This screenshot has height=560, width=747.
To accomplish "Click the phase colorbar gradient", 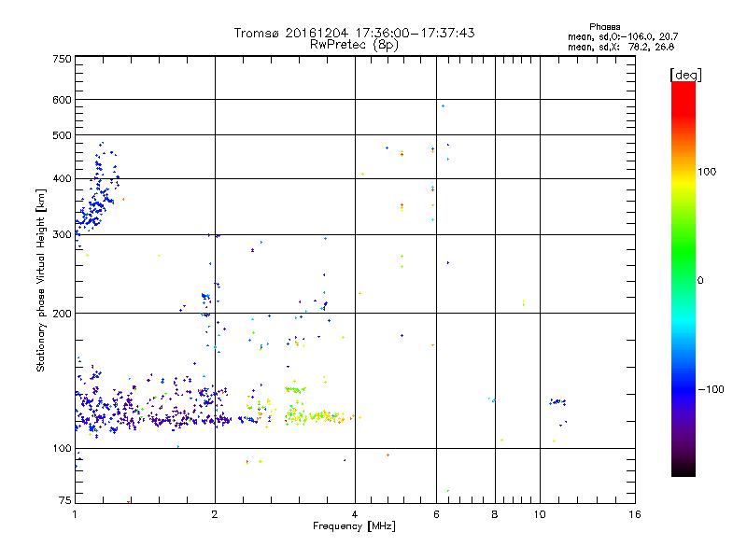I will 684,278.
